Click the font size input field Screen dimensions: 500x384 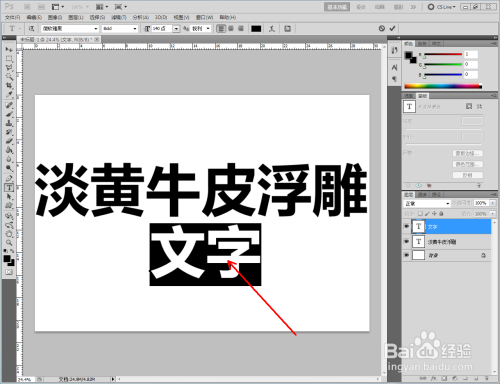click(x=161, y=29)
